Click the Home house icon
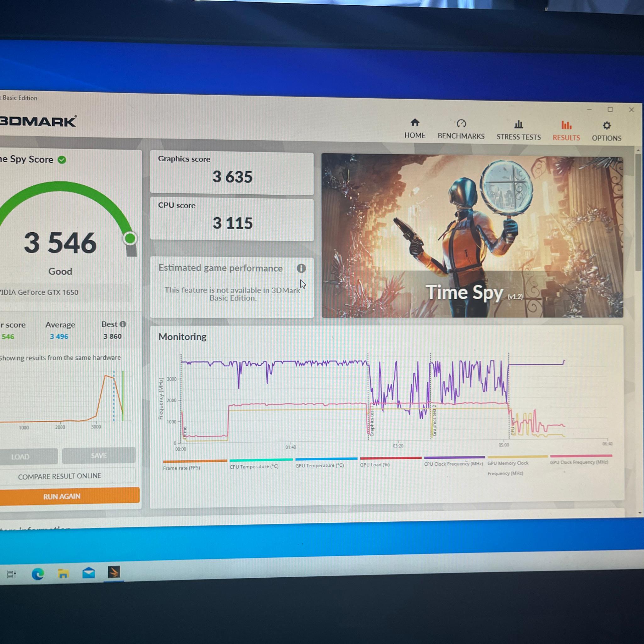 tap(415, 123)
